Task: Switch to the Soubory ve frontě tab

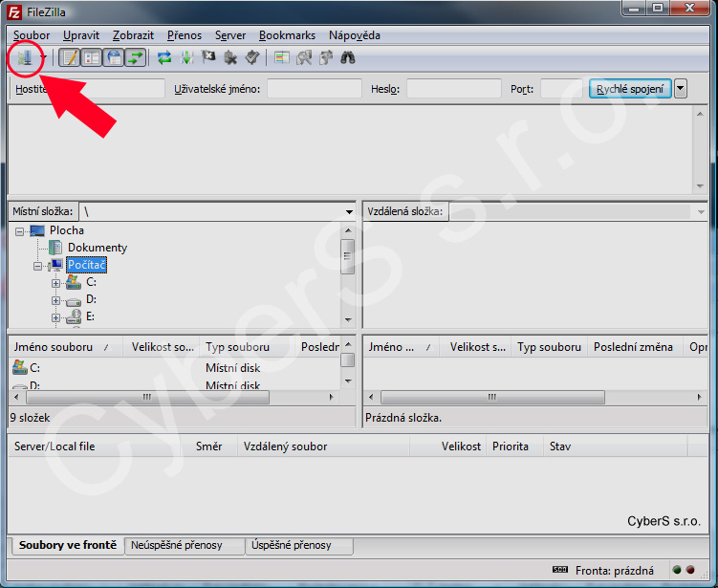Action: click(67, 545)
